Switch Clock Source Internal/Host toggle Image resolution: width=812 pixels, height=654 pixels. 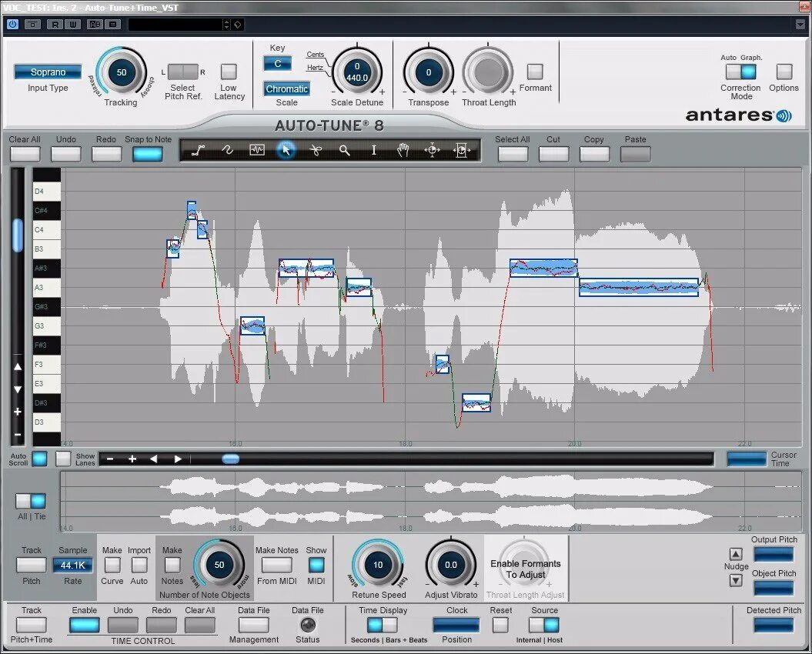pyautogui.click(x=544, y=625)
